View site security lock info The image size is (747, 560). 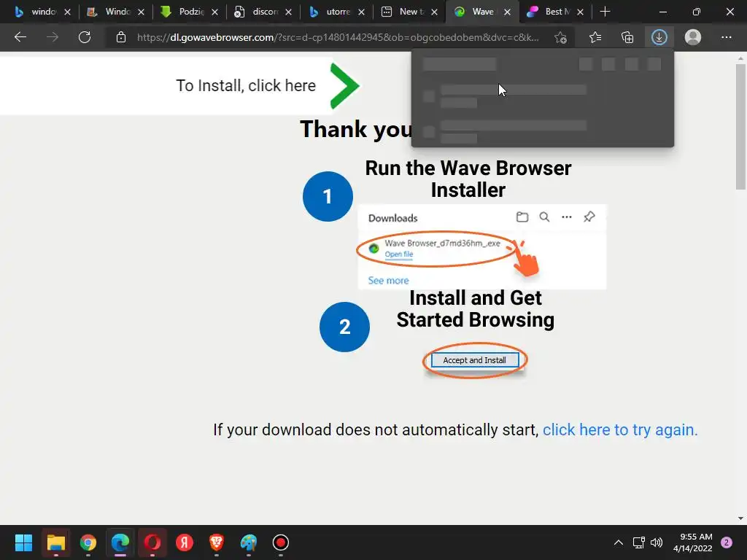[121, 37]
